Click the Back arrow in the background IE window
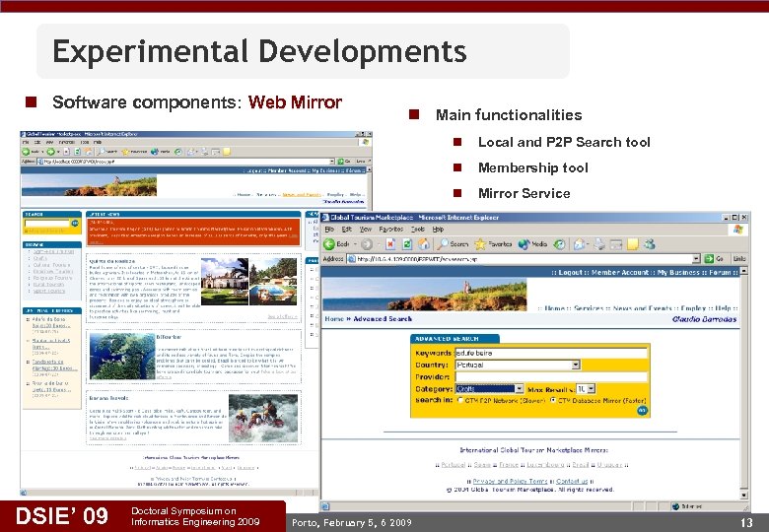Viewport: 769px width, 532px height. pyautogui.click(x=26, y=152)
